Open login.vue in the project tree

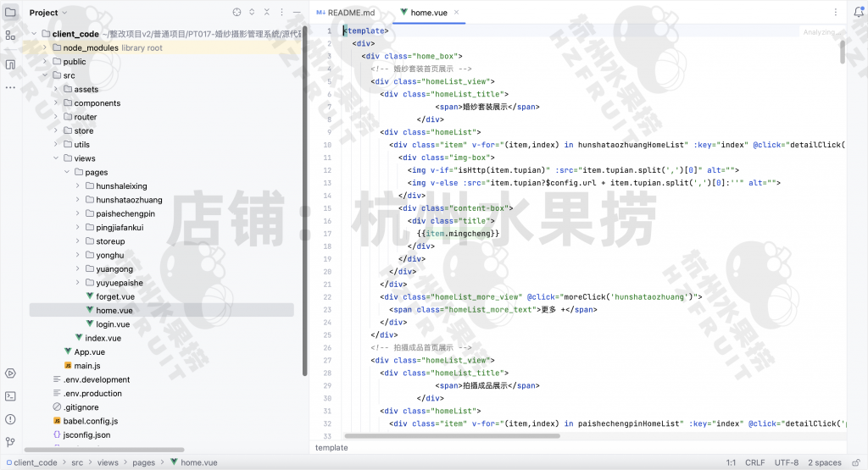coord(113,324)
